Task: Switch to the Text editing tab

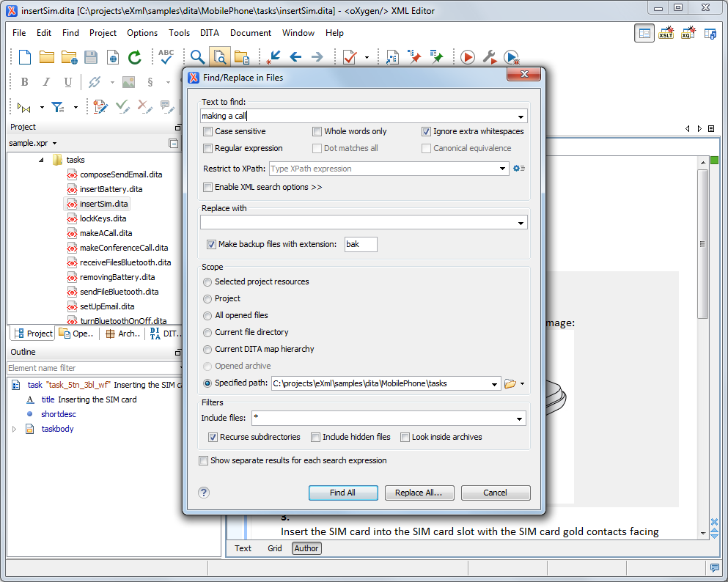Action: (x=243, y=548)
